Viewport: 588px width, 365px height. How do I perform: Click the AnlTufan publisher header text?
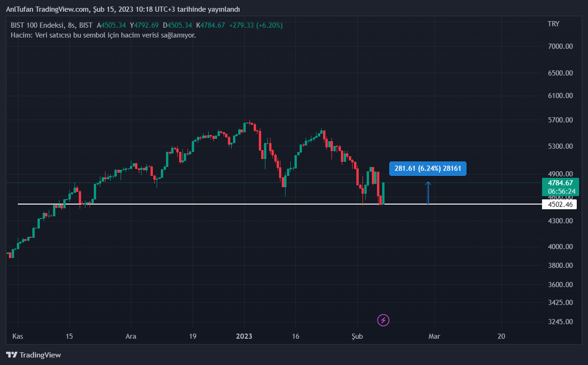point(122,9)
